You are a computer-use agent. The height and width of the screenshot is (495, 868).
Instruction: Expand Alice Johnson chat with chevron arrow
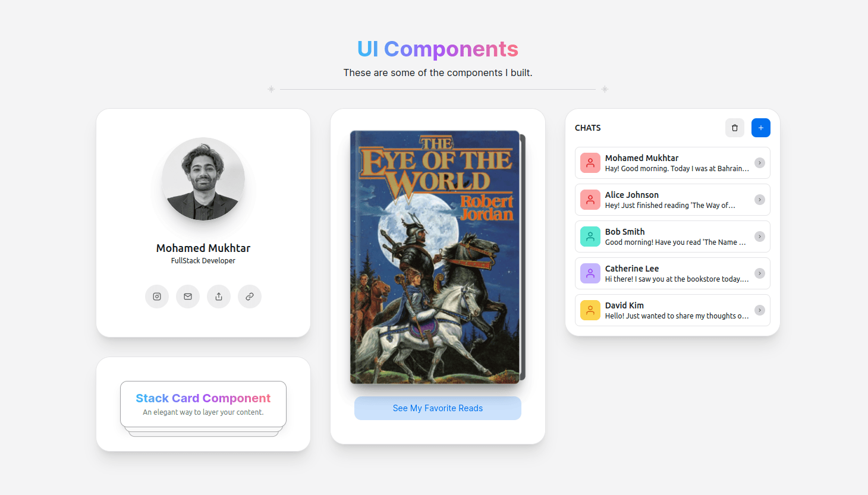click(760, 200)
